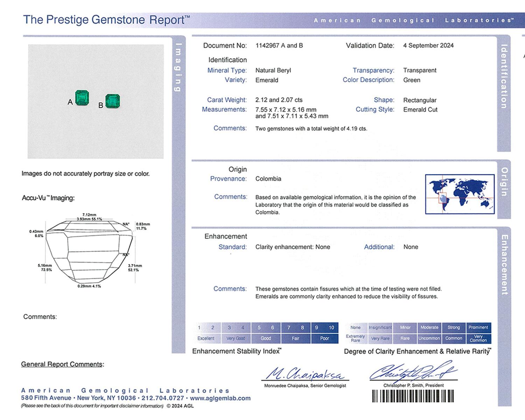Select the vertical Origin tab label

click(x=504, y=182)
